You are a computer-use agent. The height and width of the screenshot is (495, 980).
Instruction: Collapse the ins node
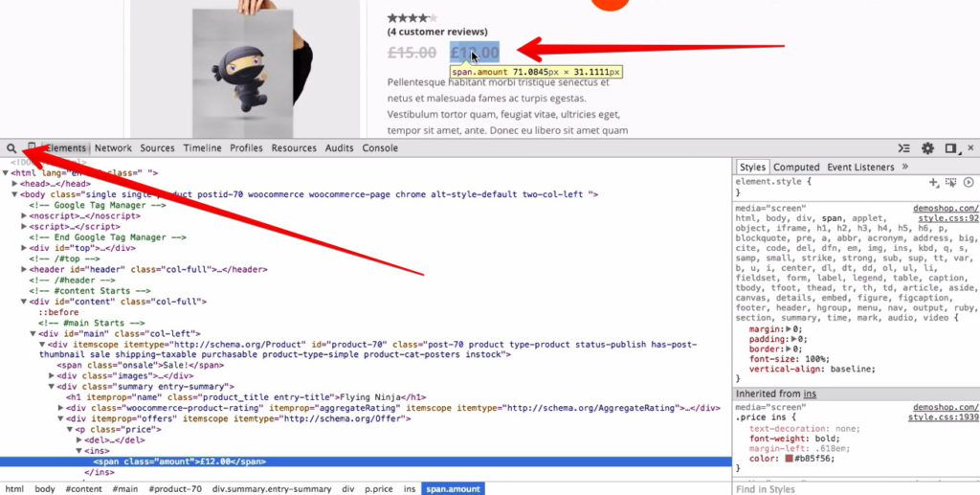pos(78,451)
